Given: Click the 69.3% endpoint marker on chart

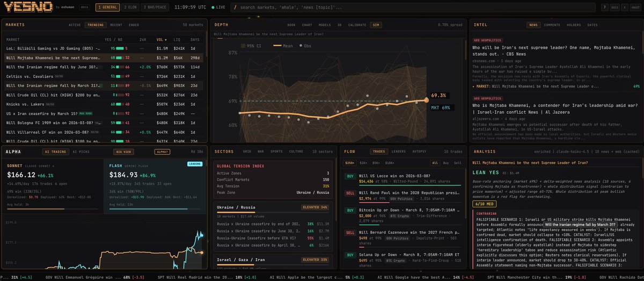Looking at the screenshot, I should click(x=426, y=99).
